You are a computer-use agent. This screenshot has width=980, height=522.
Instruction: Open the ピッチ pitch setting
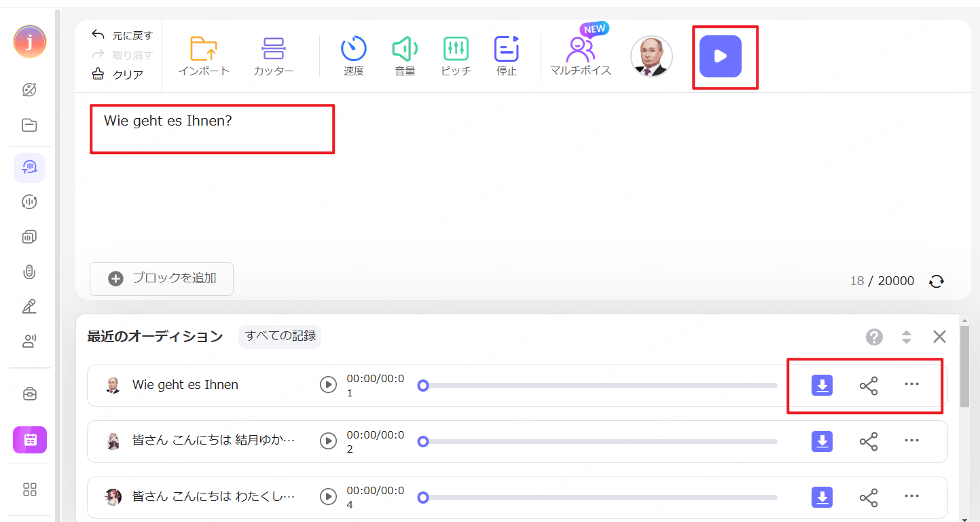point(456,56)
